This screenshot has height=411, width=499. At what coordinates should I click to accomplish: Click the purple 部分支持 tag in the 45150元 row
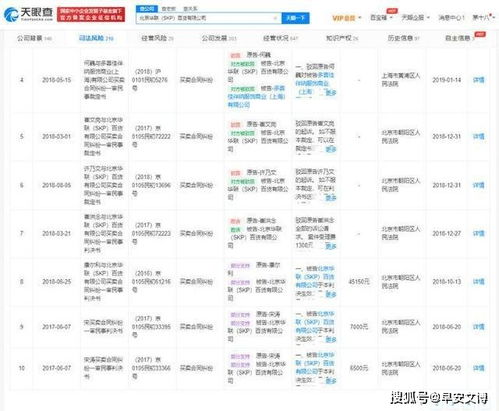coord(240,266)
